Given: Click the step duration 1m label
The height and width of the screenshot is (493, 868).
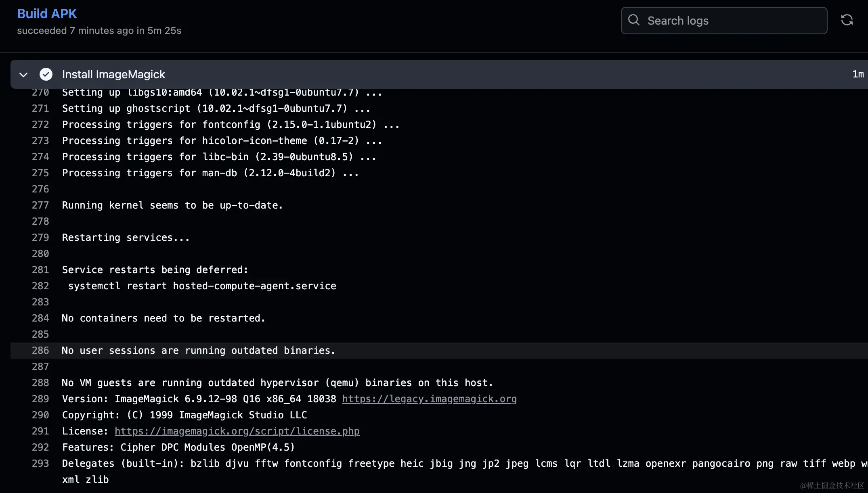Looking at the screenshot, I should [858, 74].
